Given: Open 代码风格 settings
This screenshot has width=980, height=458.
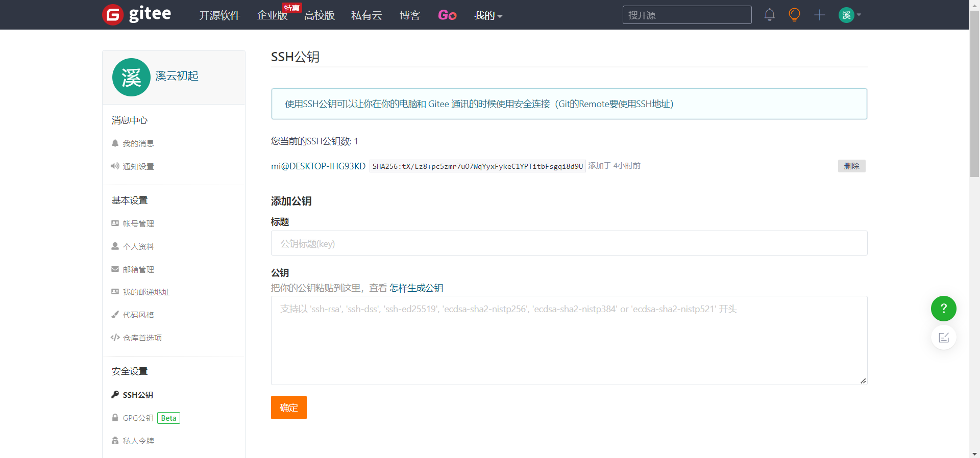Looking at the screenshot, I should [x=138, y=315].
